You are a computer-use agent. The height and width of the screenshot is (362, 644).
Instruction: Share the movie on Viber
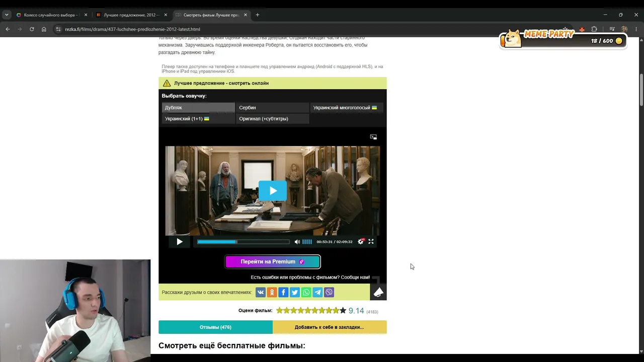(329, 292)
